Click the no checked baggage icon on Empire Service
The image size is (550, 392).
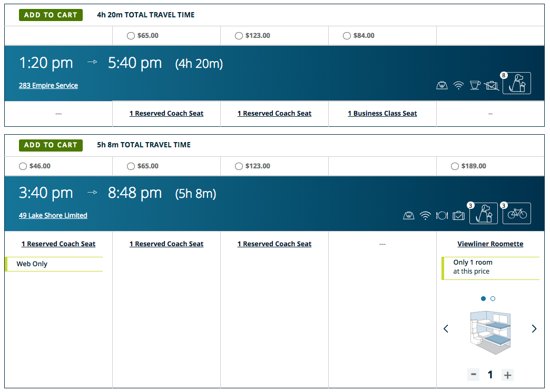click(492, 85)
